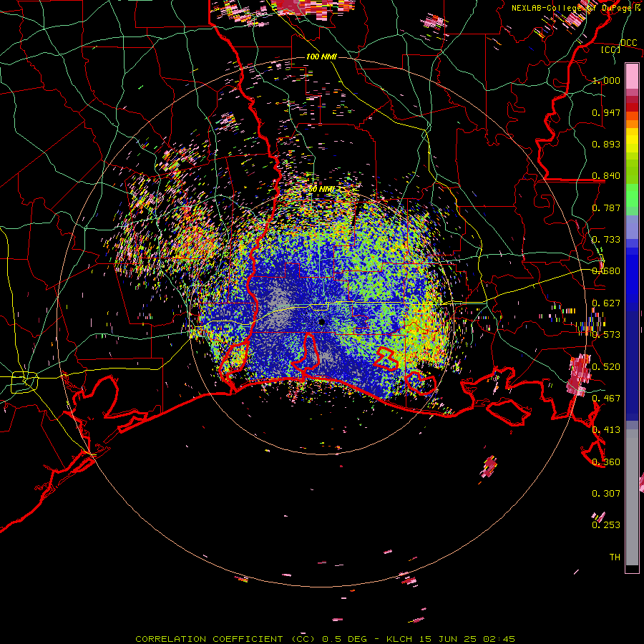The width and height of the screenshot is (644, 644).
Task: Select the 0.520 scale value
Action: pos(606,367)
